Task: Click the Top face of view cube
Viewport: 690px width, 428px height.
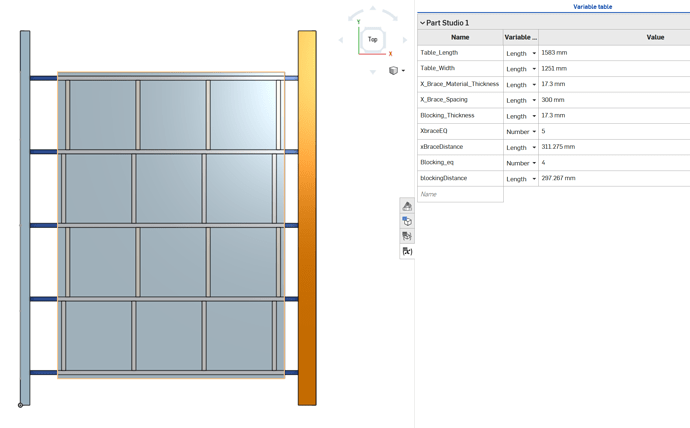Action: tap(373, 40)
